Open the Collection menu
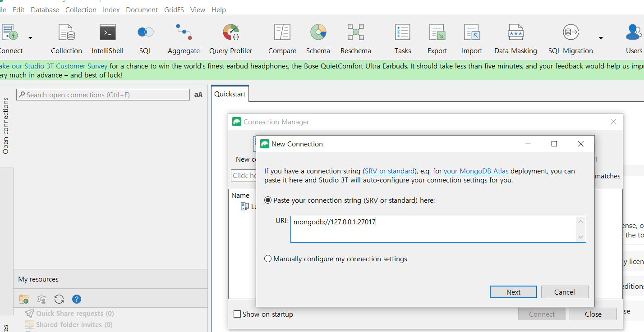Viewport: 644px width, 332px height. [x=81, y=9]
